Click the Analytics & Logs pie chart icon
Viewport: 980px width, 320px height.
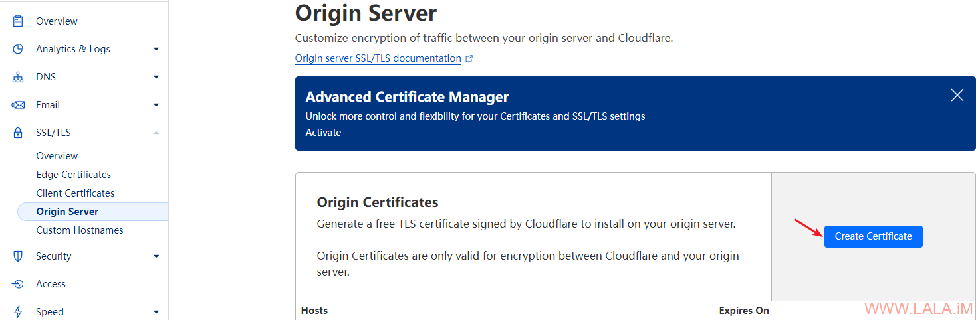click(18, 49)
